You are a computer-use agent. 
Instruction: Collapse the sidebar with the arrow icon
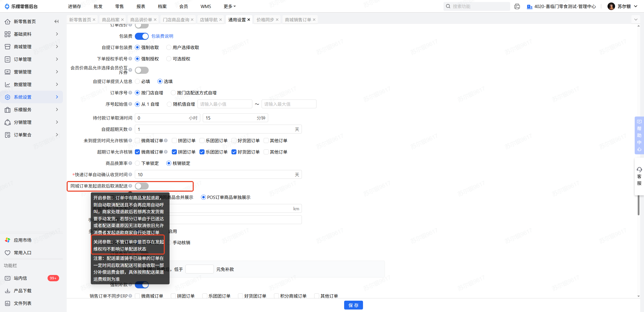[56, 21]
